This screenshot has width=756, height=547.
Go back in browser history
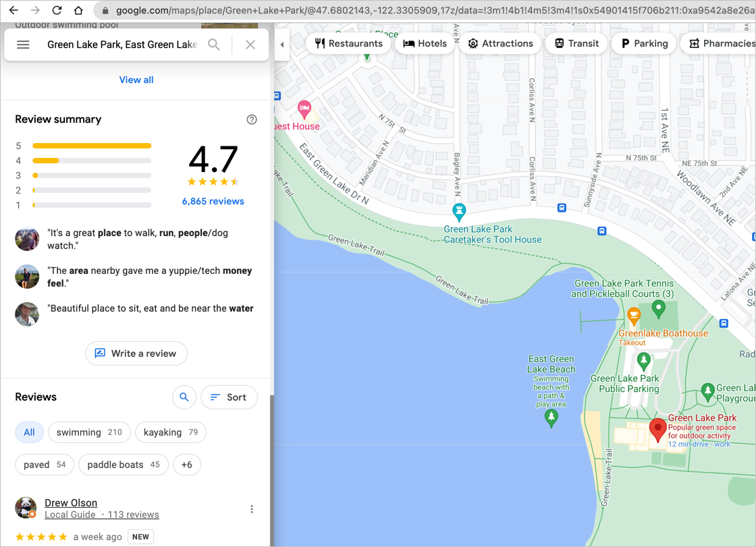point(13,10)
